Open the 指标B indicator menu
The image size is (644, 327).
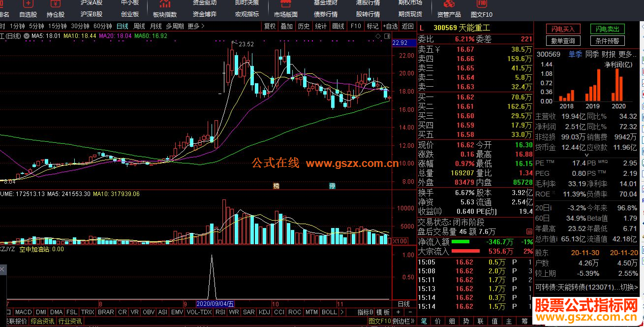pyautogui.click(x=366, y=312)
